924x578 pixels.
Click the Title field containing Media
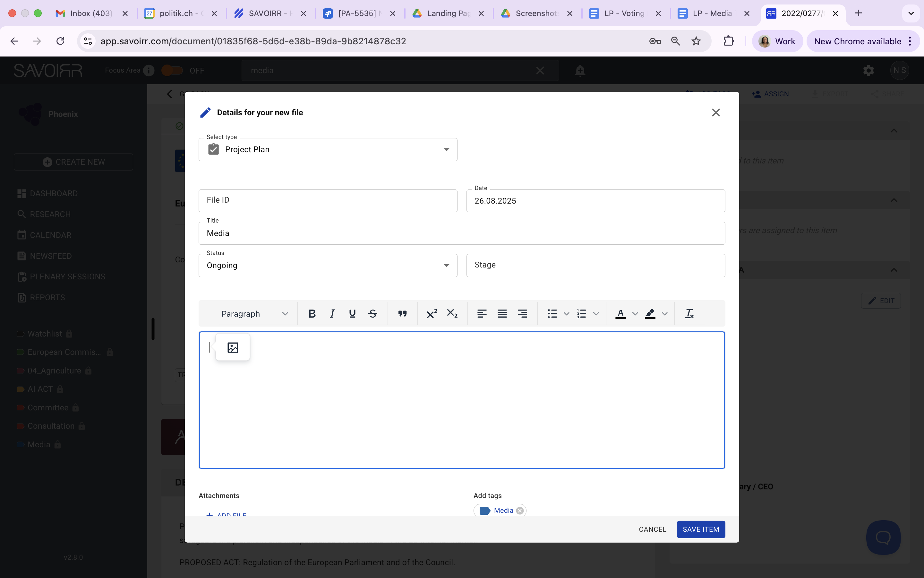coord(462,233)
